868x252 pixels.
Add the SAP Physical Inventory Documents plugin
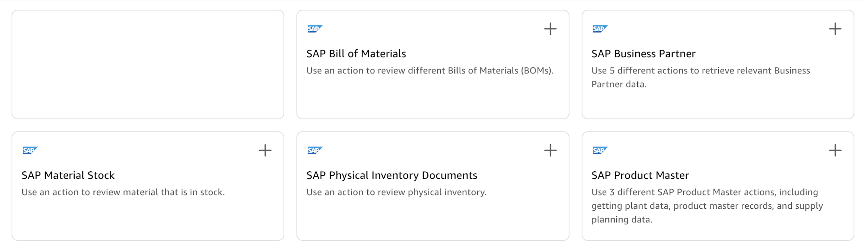tap(550, 151)
